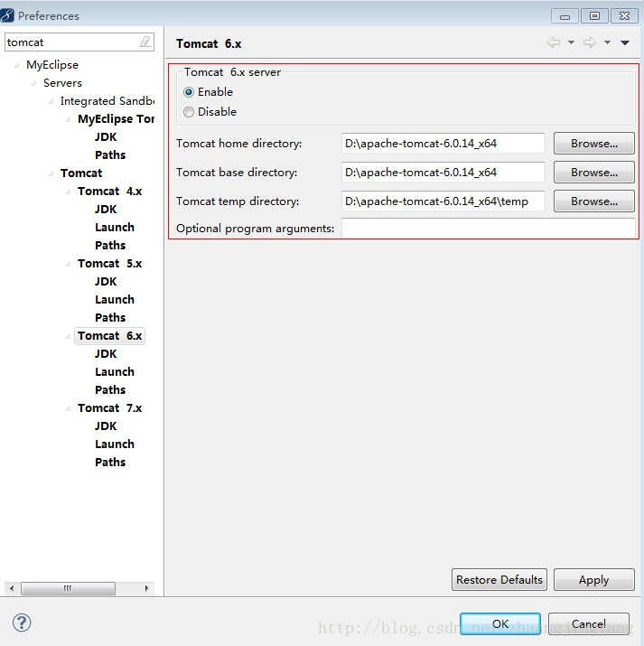Open Paths under Tomcat 5.x
The image size is (644, 646).
click(110, 318)
